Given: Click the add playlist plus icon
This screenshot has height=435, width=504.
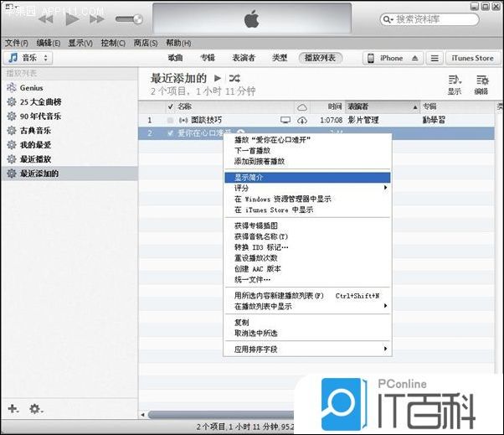Looking at the screenshot, I should 13,409.
